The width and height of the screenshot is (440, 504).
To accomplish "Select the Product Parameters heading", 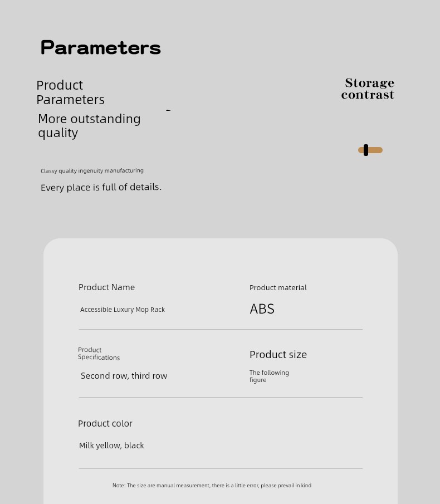I will click(70, 92).
